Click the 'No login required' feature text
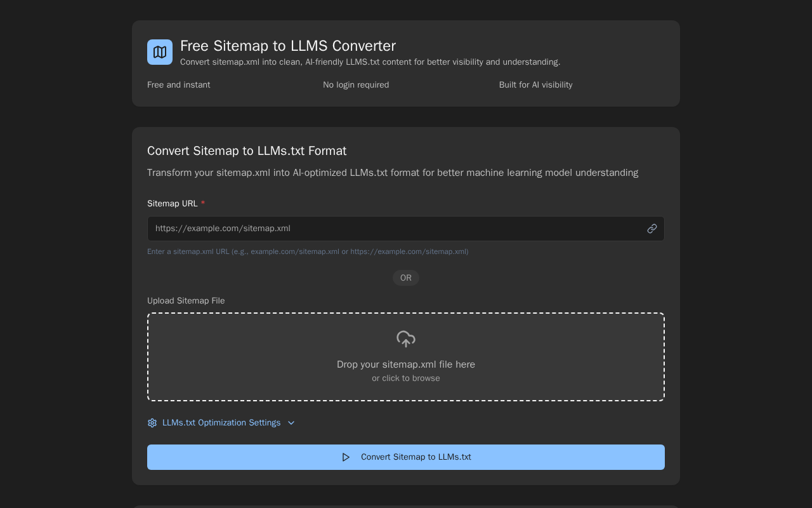 356,85
